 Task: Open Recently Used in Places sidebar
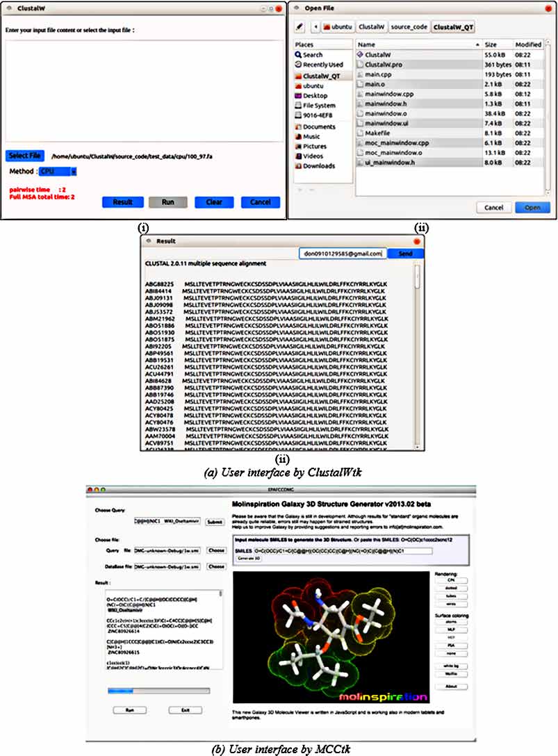click(x=319, y=65)
